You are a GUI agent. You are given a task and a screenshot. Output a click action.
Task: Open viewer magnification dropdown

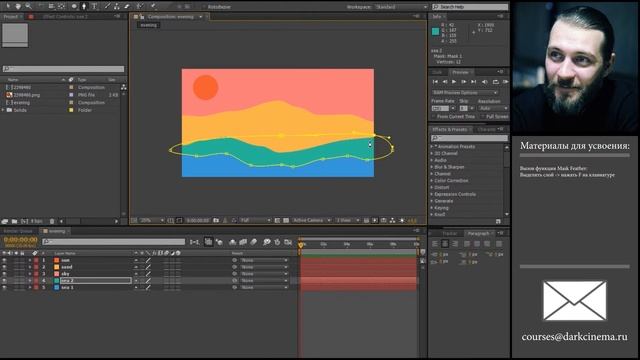click(x=152, y=220)
